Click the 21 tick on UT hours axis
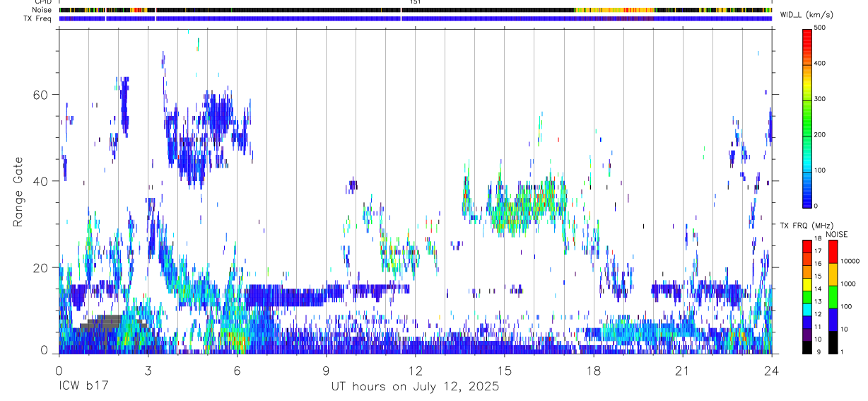Screen dimensions: 868x401 click(682, 370)
